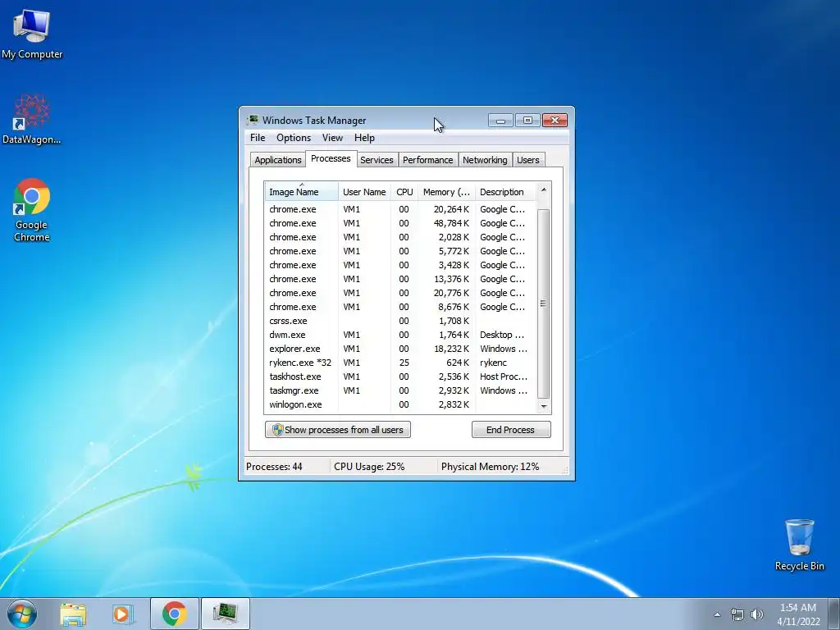Viewport: 840px width, 630px height.
Task: Select chrome.exe using 13,376 K
Action: 400,279
